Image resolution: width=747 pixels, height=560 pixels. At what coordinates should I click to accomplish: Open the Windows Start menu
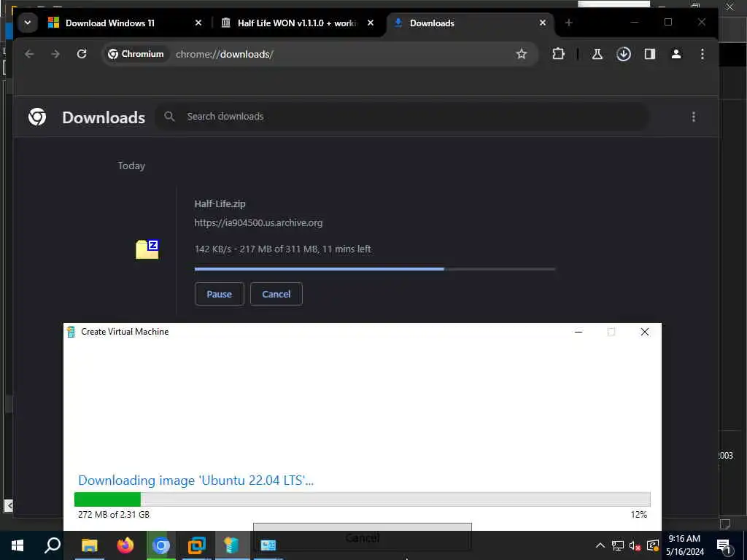(18, 545)
